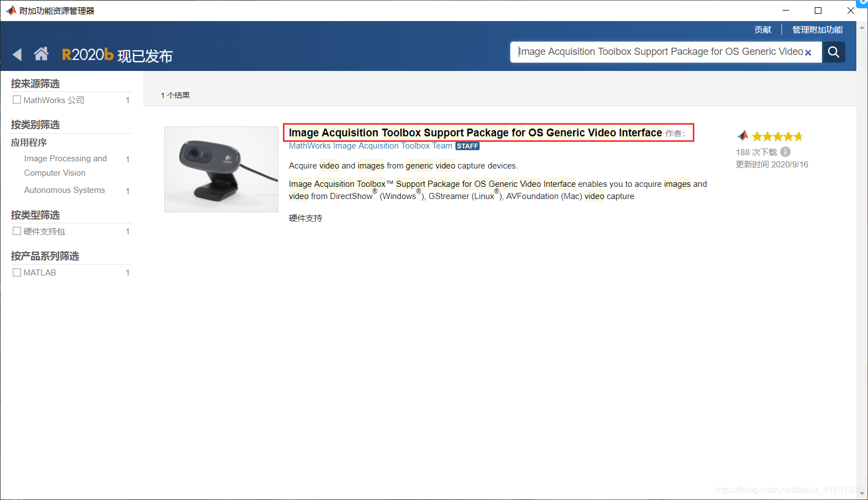Image resolution: width=868 pixels, height=500 pixels.
Task: Open the R2020b 现已发布 banner link
Action: tap(117, 55)
